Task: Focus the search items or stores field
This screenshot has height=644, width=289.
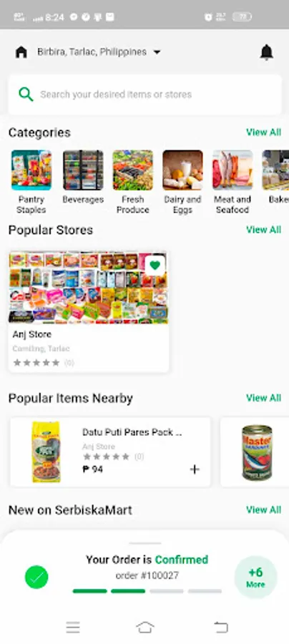Action: click(145, 94)
